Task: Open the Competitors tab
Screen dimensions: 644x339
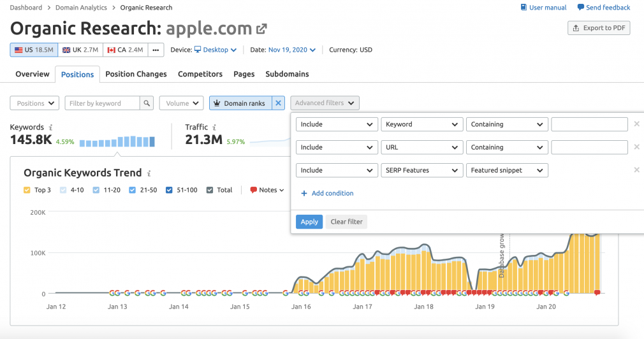Action: tap(200, 74)
